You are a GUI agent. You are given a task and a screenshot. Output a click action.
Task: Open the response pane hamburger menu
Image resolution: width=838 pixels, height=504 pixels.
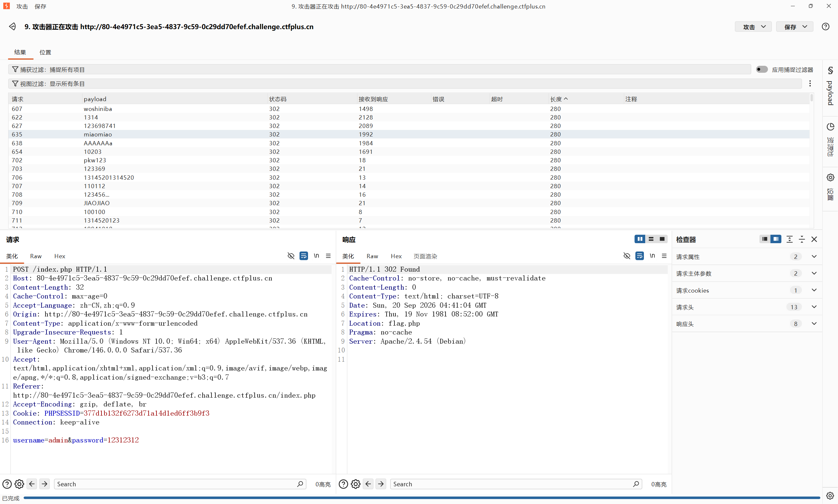point(664,256)
